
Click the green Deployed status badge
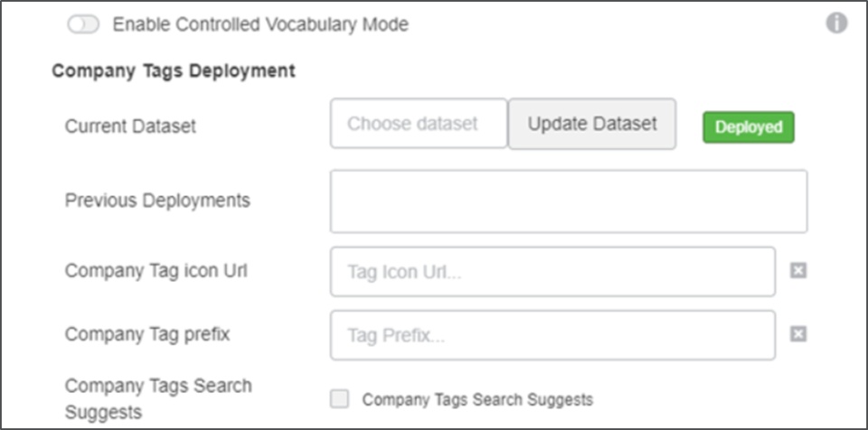[x=748, y=127]
